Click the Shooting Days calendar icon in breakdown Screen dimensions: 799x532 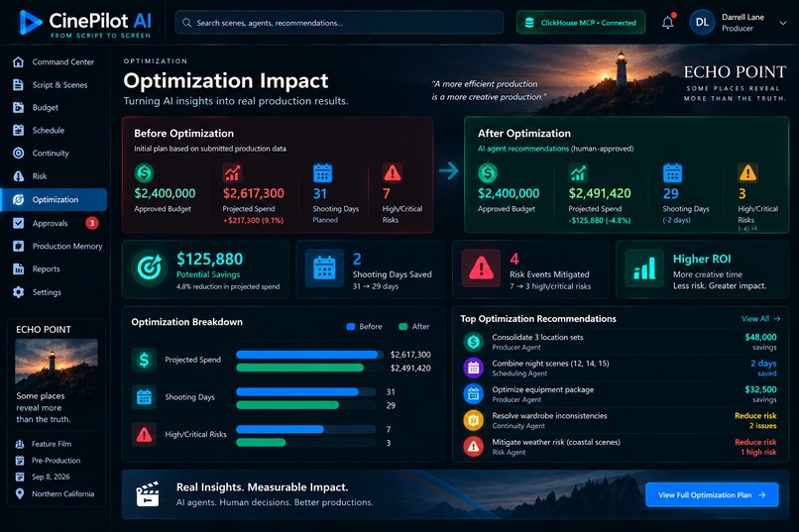click(144, 397)
